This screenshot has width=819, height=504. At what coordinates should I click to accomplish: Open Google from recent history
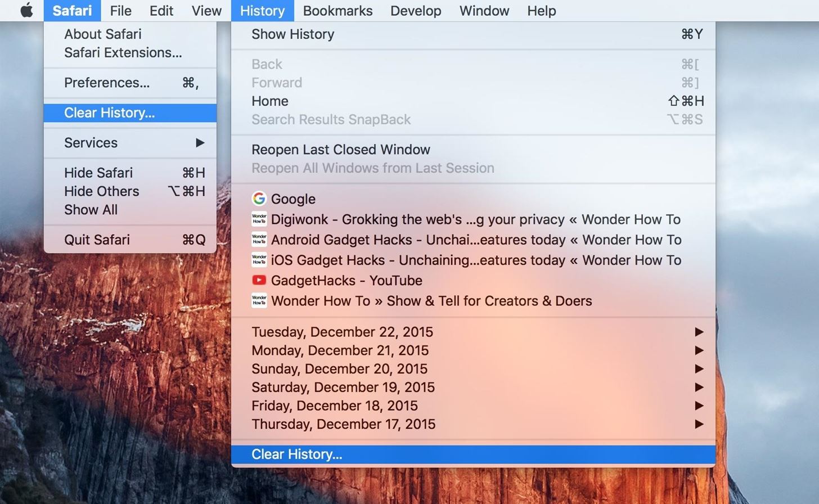(x=473, y=199)
